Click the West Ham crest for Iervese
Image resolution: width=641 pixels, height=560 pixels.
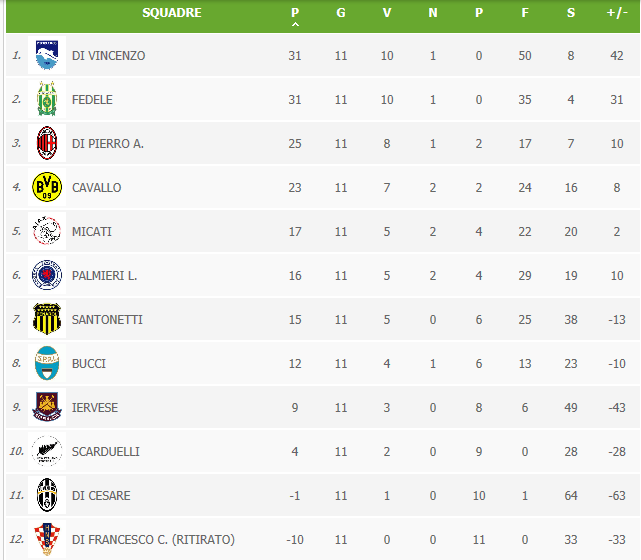47,407
